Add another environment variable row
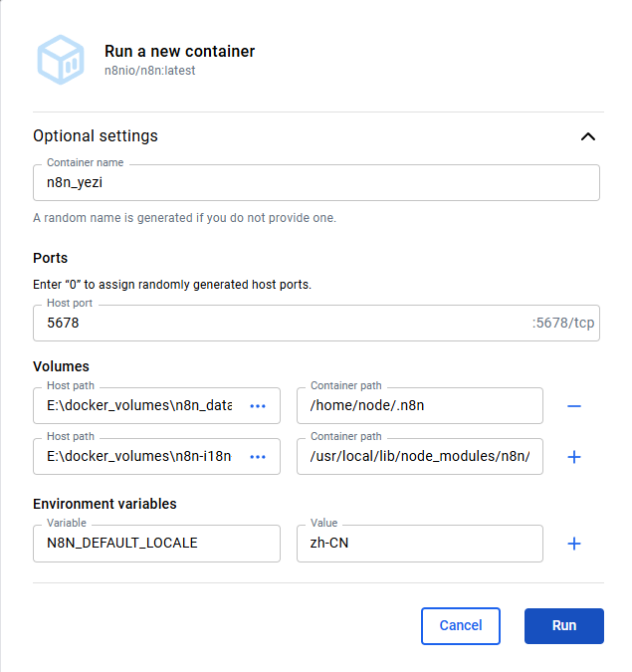The image size is (632, 672). pyautogui.click(x=573, y=544)
